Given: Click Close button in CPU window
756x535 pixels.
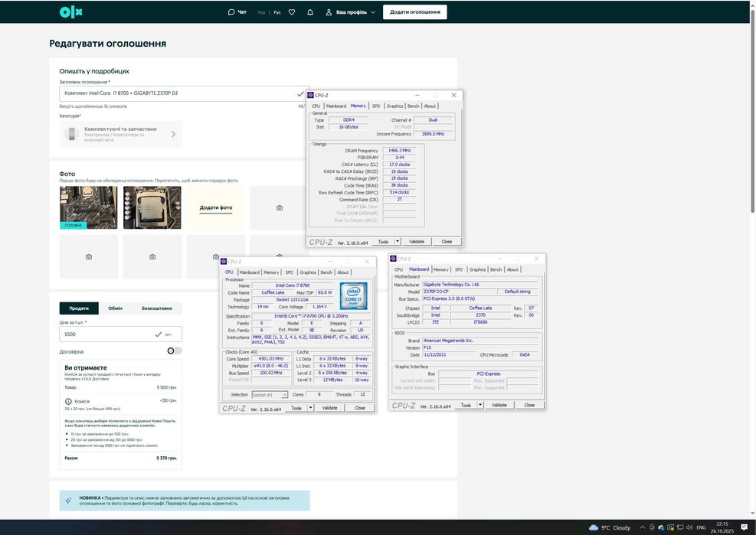Looking at the screenshot, I should click(x=360, y=408).
